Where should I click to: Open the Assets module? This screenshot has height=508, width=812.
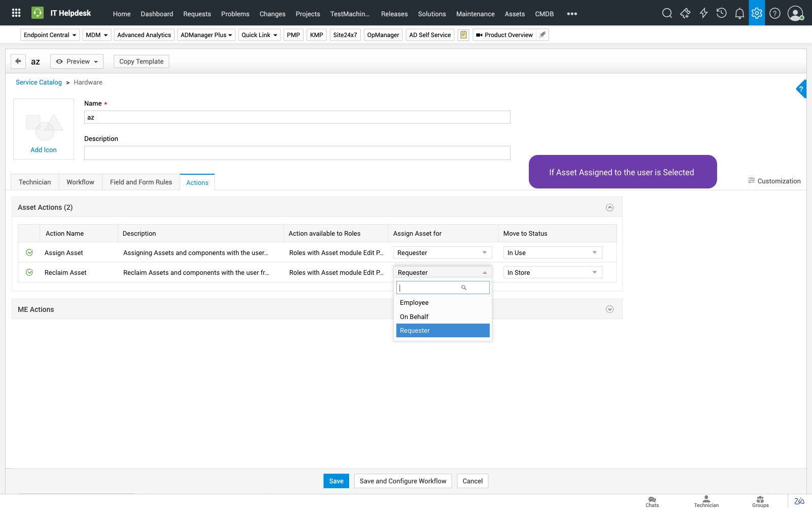(x=515, y=14)
